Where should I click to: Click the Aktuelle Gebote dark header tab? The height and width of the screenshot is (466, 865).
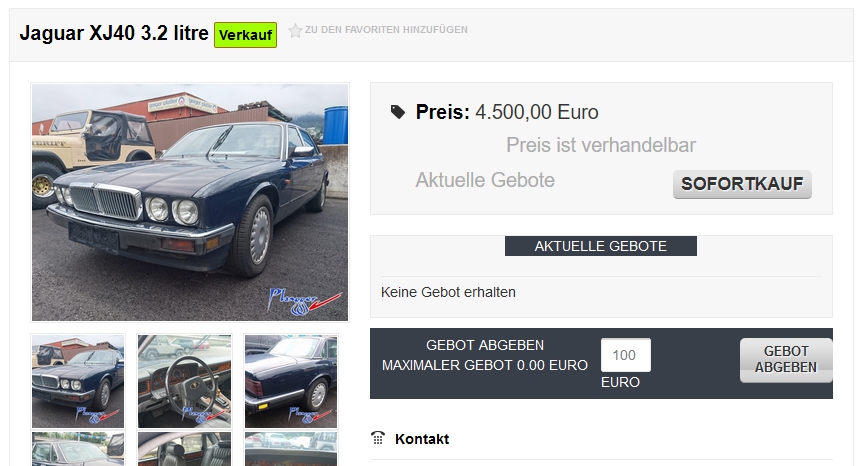pyautogui.click(x=601, y=246)
